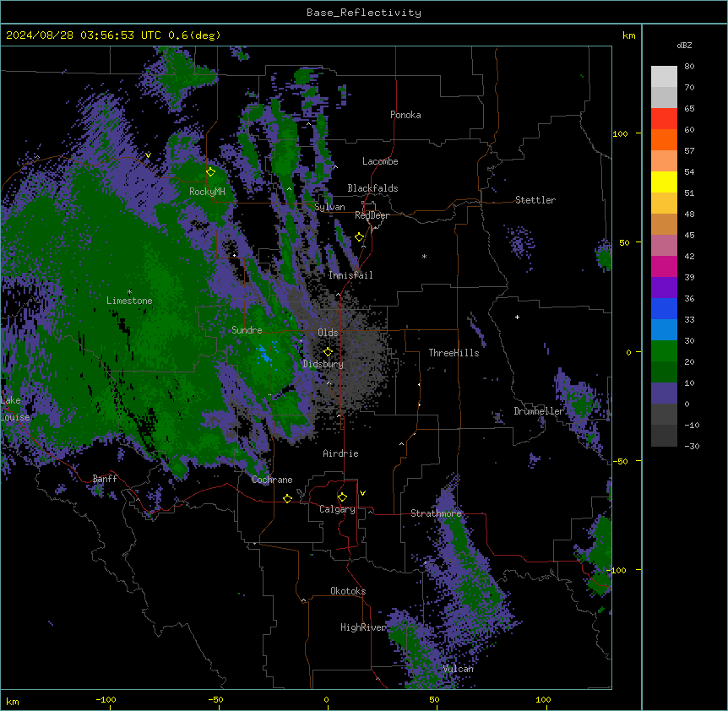Click the Sundre town label
The height and width of the screenshot is (711, 728).
(247, 330)
